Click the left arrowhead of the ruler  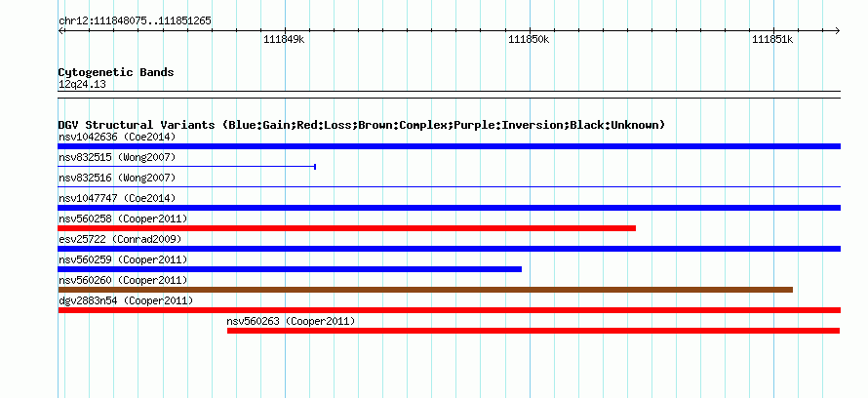60,31
